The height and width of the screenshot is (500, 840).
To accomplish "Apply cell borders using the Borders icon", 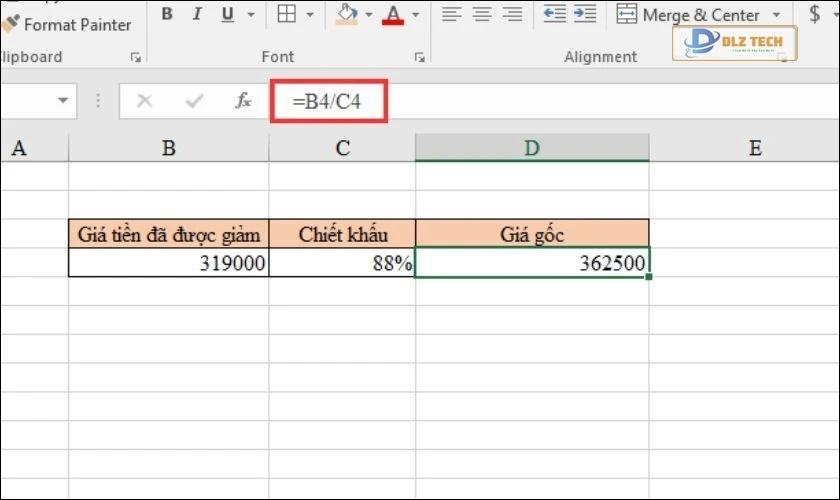I will [287, 14].
